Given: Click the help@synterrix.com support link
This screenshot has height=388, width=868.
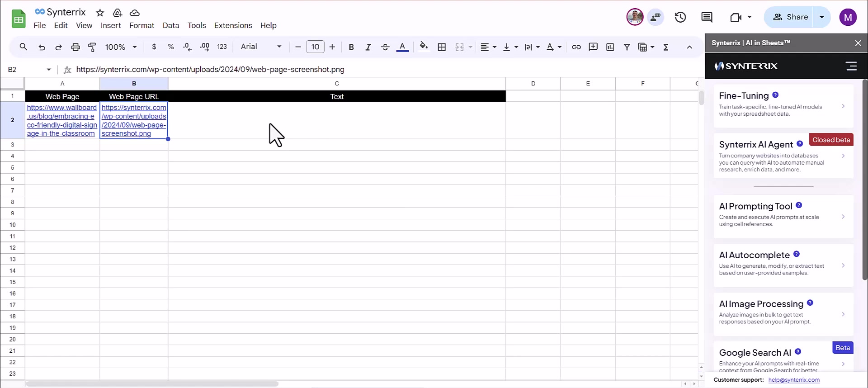Looking at the screenshot, I should click(794, 380).
